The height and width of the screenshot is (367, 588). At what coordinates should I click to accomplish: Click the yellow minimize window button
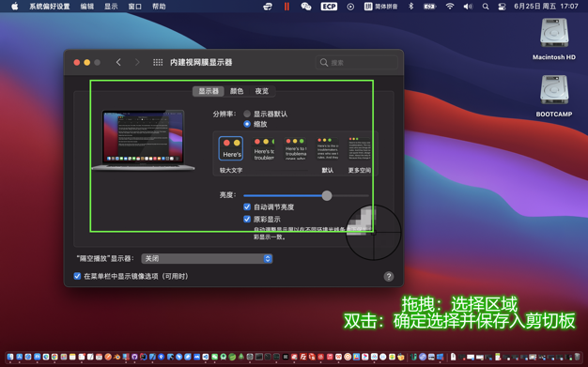[x=87, y=63]
